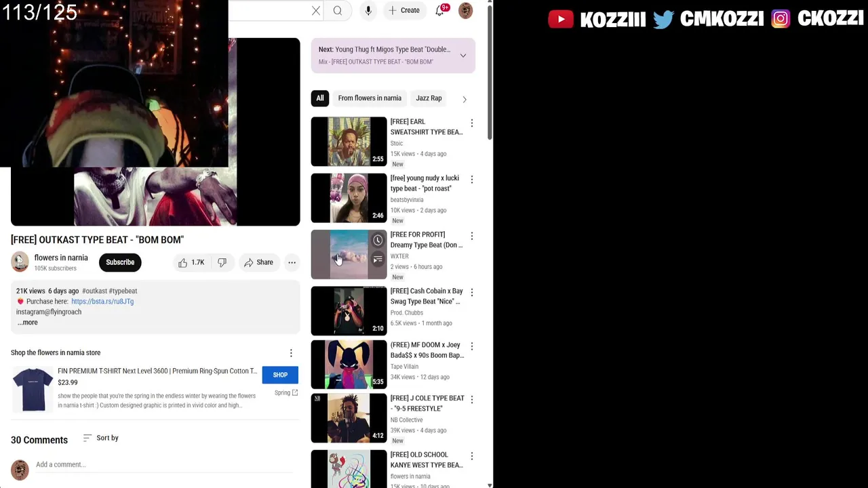Click the navy T-shirt product image
The height and width of the screenshot is (488, 868).
(33, 389)
